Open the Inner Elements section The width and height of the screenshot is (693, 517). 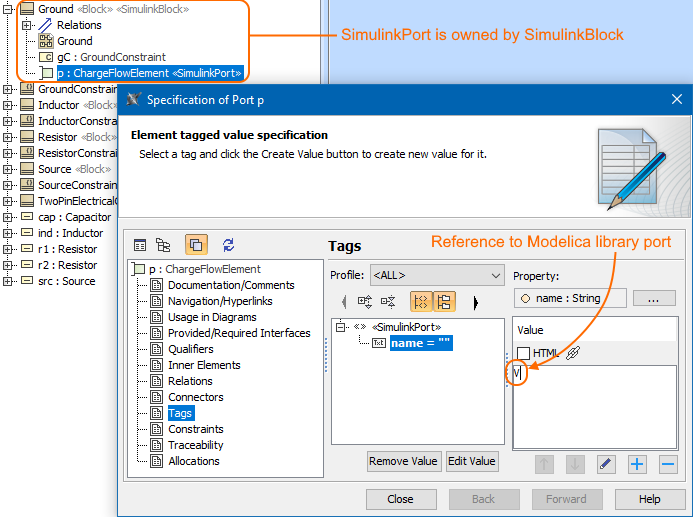204,365
